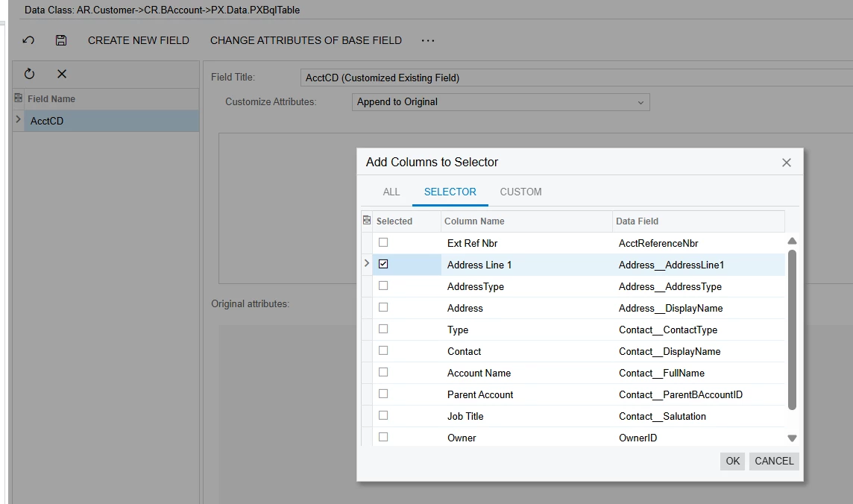This screenshot has width=853, height=504.
Task: Open the three-dots more actions menu
Action: [427, 40]
